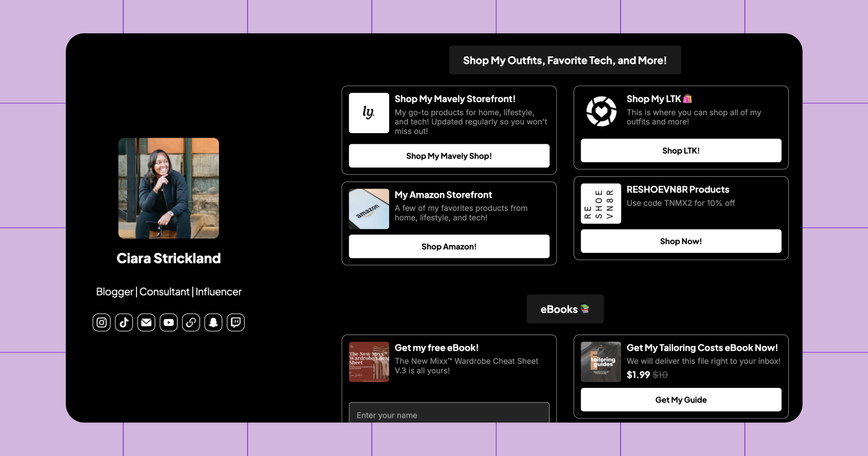
Task: Click the This is where you can shop description
Action: coord(693,117)
